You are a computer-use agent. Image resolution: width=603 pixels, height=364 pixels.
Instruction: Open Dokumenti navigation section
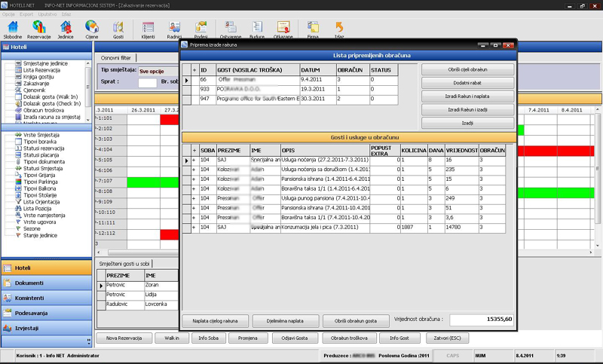(47, 283)
